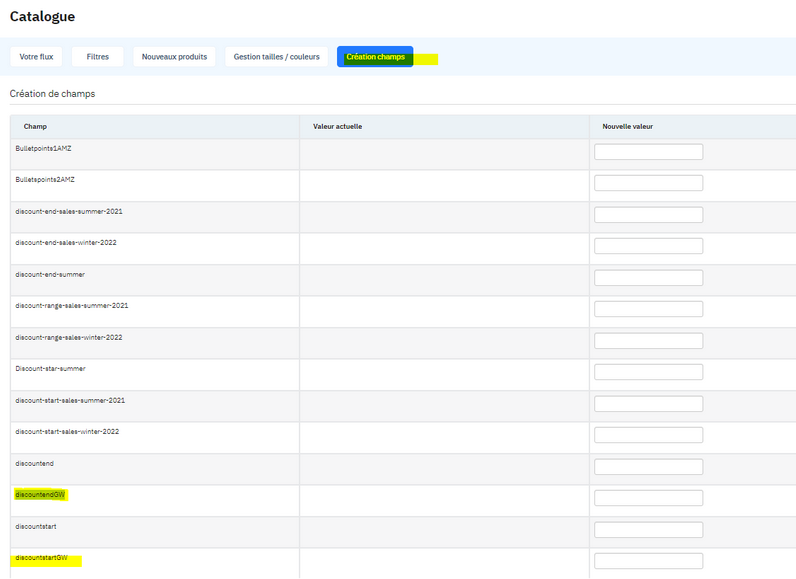Viewport: 796px width, 579px height.
Task: Click the discount-end-sales-summer-2021 value input
Action: [648, 215]
